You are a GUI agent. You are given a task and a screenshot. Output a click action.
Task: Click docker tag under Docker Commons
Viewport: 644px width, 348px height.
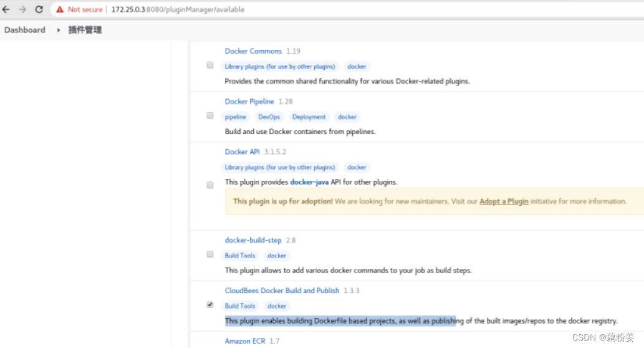point(357,66)
